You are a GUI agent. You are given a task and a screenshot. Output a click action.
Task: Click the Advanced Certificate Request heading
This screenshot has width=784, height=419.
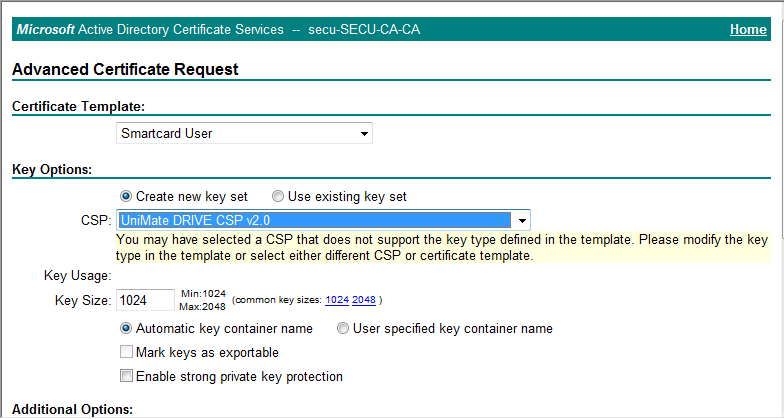coord(125,69)
